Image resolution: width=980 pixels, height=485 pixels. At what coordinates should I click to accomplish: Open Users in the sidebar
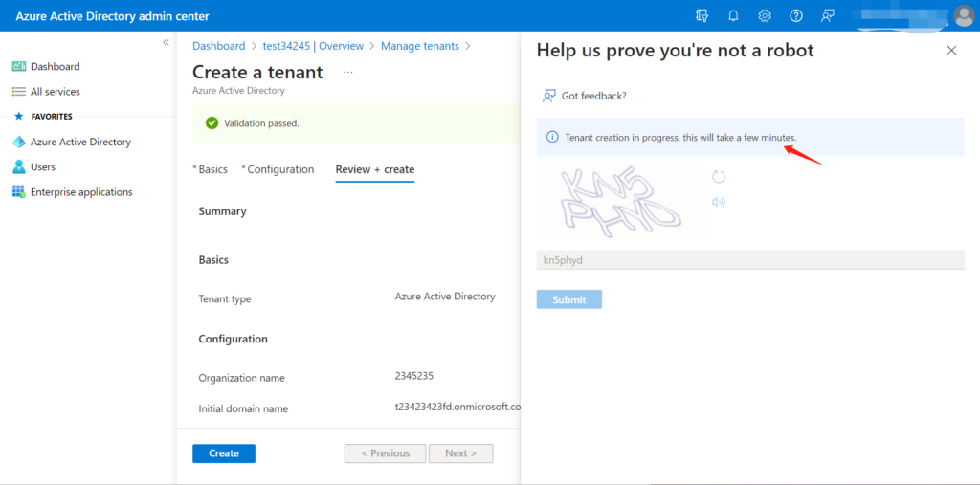click(42, 166)
